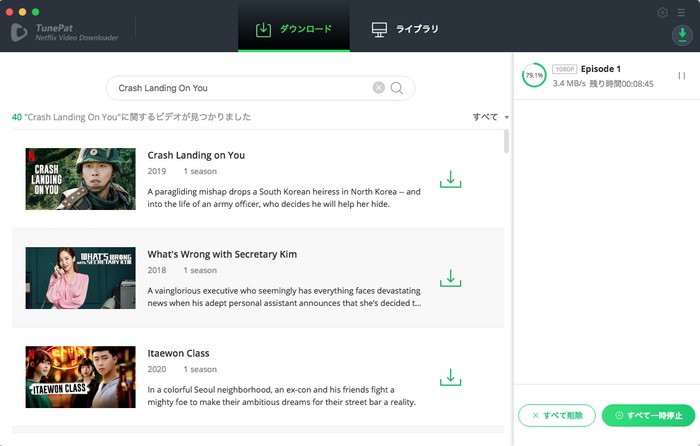700x446 pixels.
Task: Click the TunePat logo icon
Action: (x=19, y=32)
